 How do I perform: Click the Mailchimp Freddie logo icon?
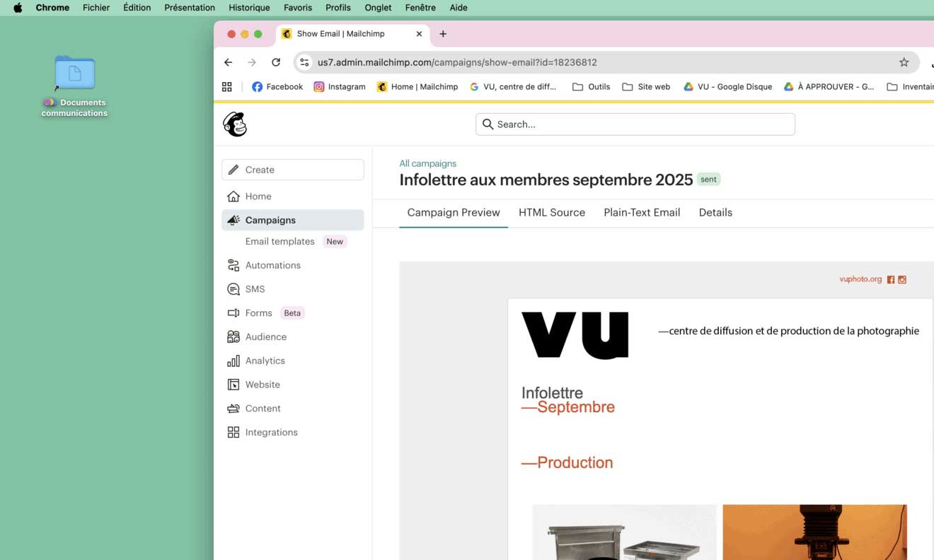coord(235,124)
